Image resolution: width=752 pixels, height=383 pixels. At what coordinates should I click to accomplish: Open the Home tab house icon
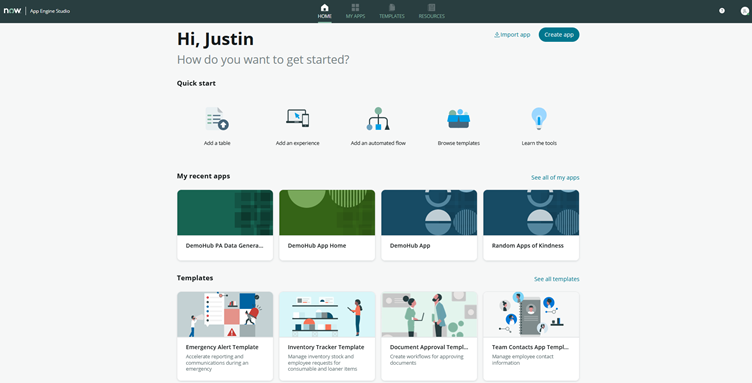click(x=325, y=8)
